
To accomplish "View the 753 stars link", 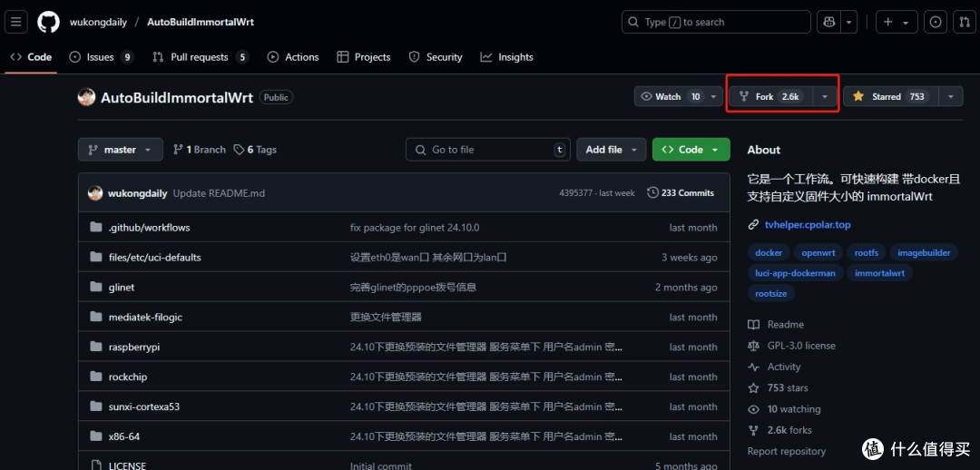I will [x=779, y=388].
